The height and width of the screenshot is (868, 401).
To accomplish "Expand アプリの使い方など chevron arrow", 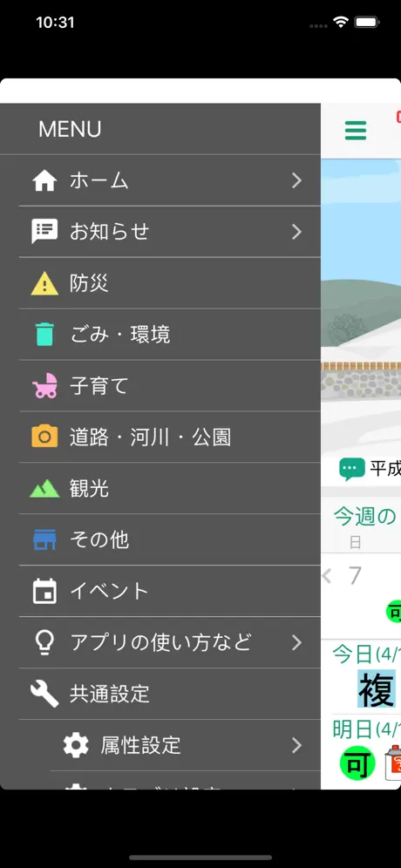I will point(297,642).
